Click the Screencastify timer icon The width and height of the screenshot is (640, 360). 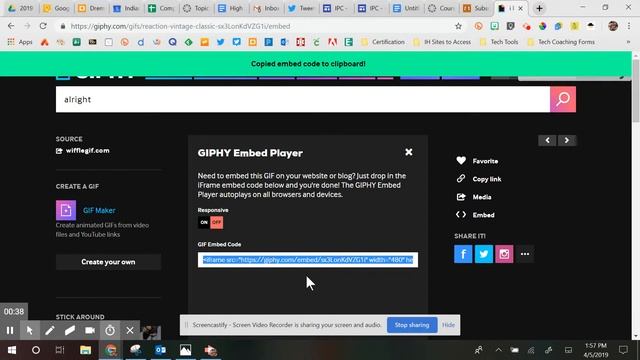pyautogui.click(x=110, y=330)
